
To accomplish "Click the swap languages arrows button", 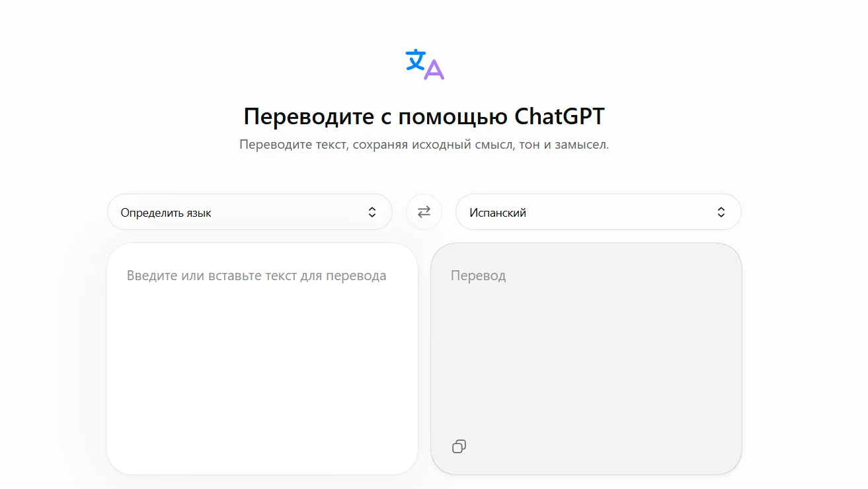I will pyautogui.click(x=424, y=212).
